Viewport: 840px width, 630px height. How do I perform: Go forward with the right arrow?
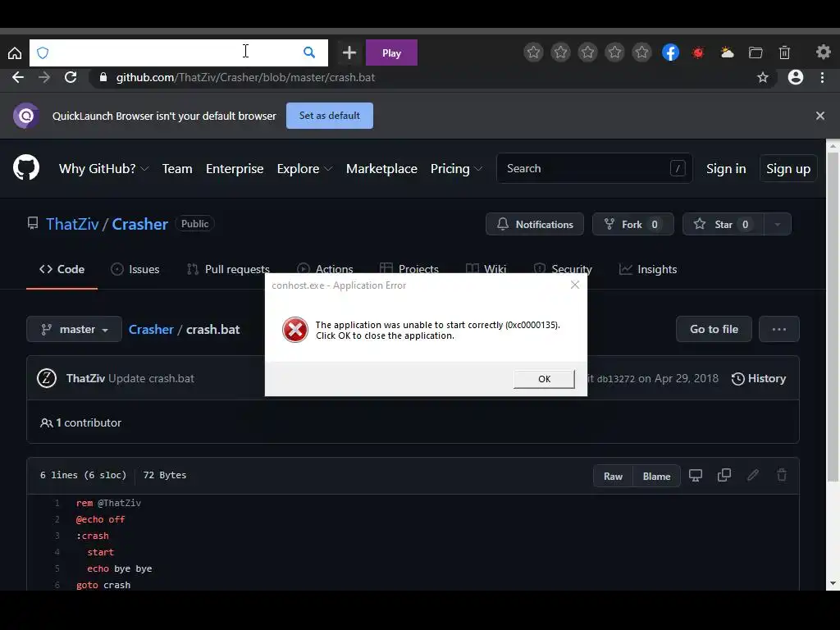[44, 77]
